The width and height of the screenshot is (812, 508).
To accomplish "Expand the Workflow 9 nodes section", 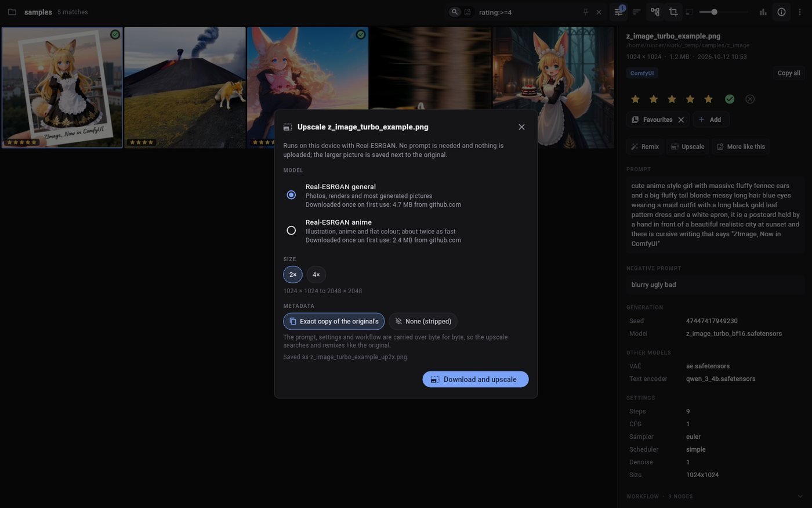I will (x=715, y=496).
